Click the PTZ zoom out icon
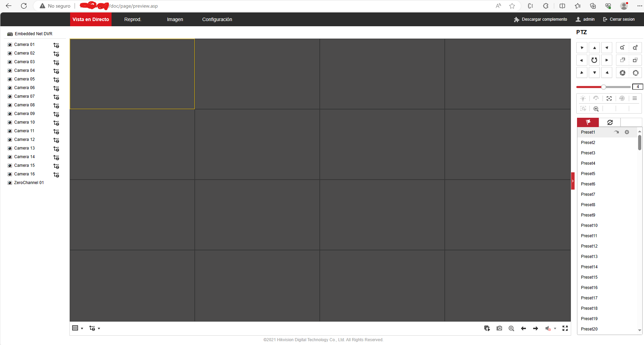 click(x=622, y=48)
